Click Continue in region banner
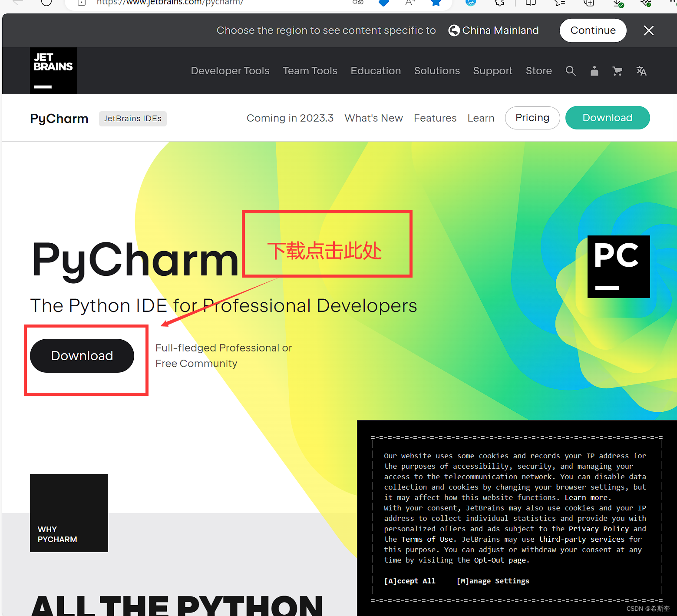677x616 pixels. point(593,30)
